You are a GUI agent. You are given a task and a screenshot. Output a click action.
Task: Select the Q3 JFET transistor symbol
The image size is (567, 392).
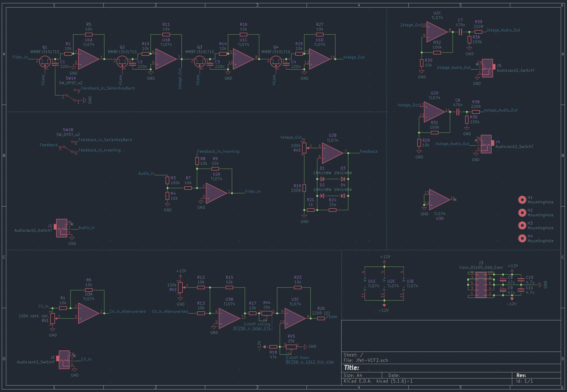coord(200,62)
